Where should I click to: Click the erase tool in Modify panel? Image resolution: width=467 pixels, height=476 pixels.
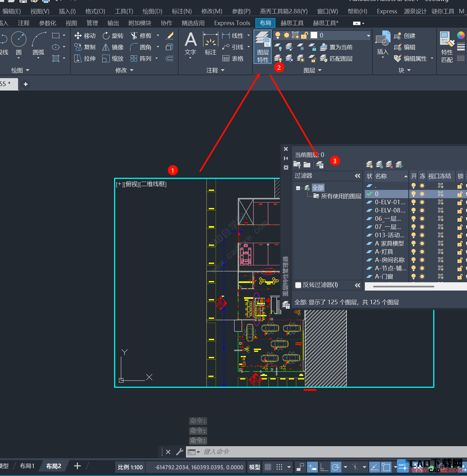(170, 36)
